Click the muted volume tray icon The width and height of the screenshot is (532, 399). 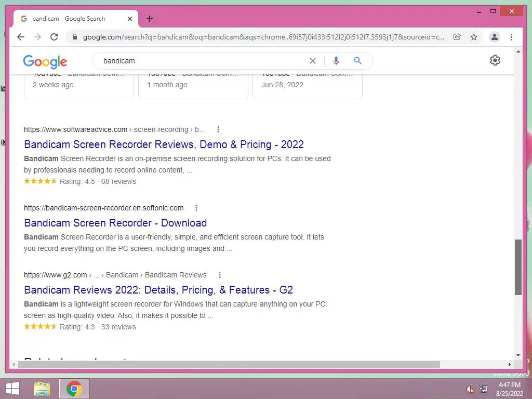point(470,389)
